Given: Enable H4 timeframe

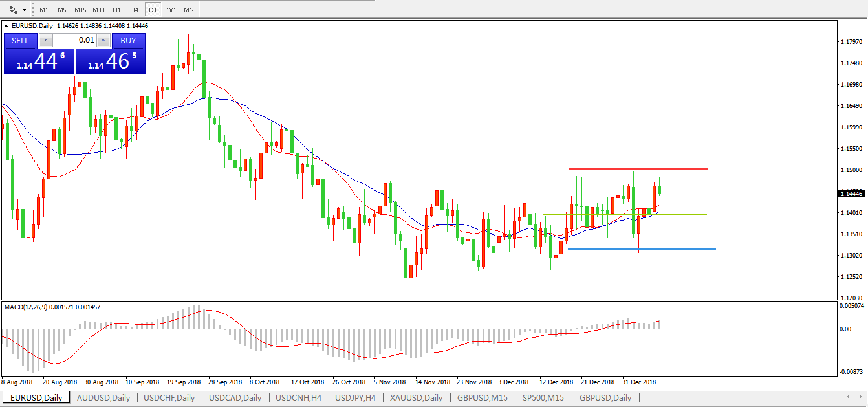Looking at the screenshot, I should click(134, 10).
